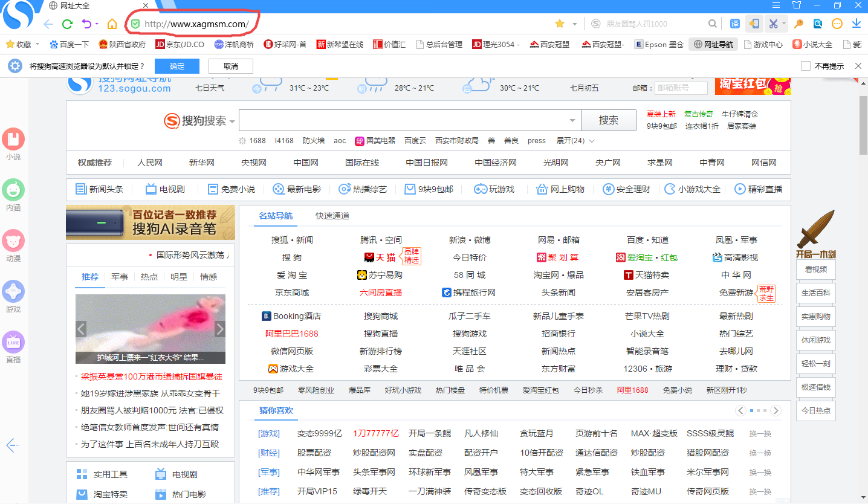Viewport: 868px width, 504px height.
Task: Open the 人民网 link
Action: click(x=150, y=163)
